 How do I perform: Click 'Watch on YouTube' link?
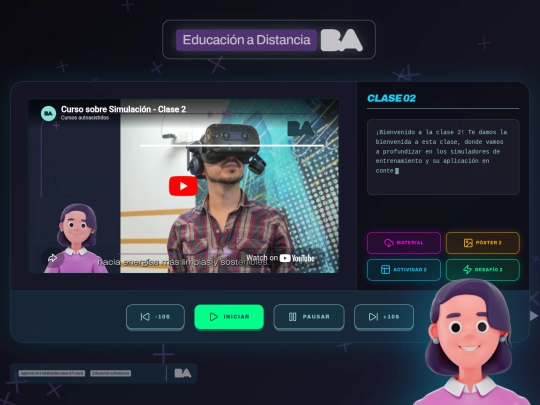280,258
